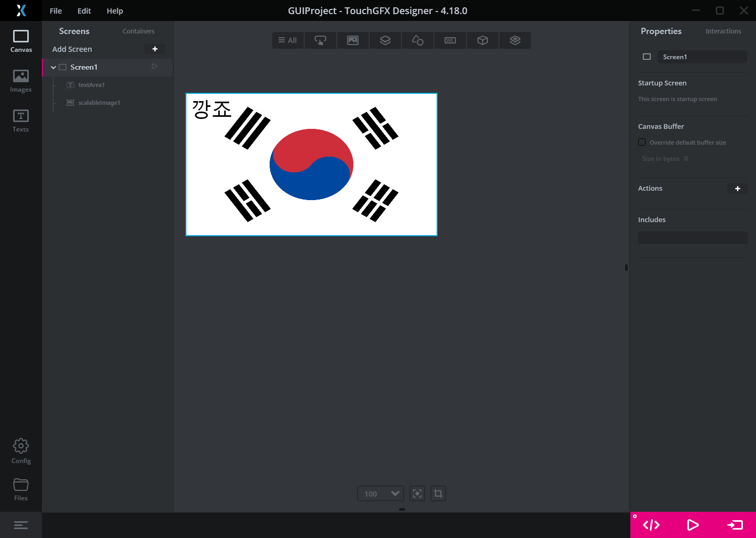Open the Config settings gear
This screenshot has width=756, height=538.
point(21,451)
